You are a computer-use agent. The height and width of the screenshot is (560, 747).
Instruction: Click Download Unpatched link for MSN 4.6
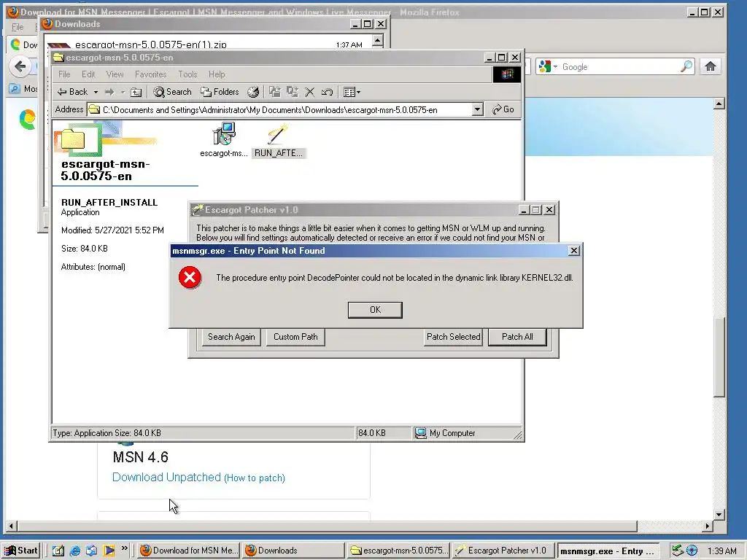click(x=166, y=477)
